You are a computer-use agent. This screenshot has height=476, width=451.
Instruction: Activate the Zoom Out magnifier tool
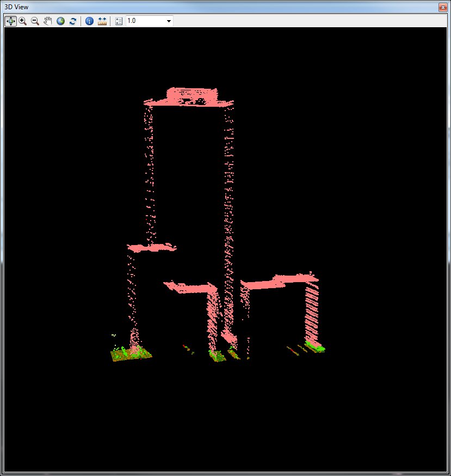[x=35, y=21]
